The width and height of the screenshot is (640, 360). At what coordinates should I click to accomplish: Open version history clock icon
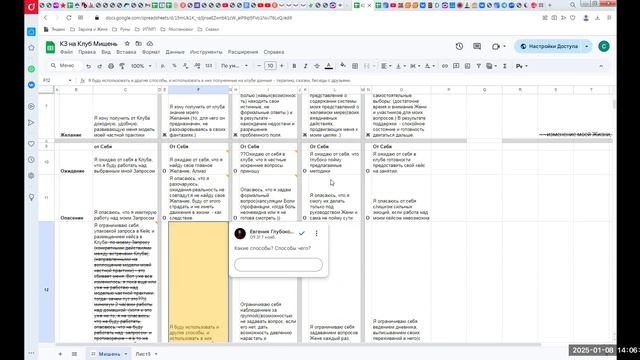(x=459, y=46)
